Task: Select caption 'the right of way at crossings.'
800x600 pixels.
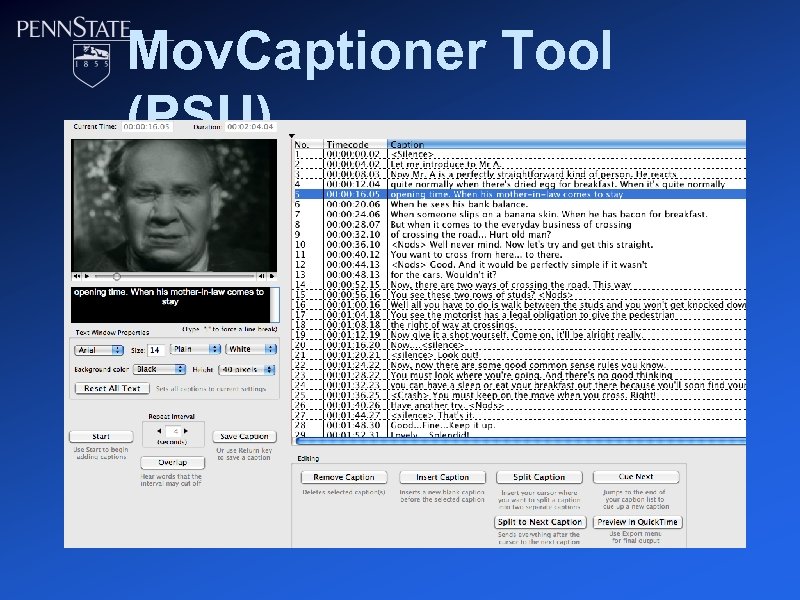Action: pyautogui.click(x=453, y=325)
